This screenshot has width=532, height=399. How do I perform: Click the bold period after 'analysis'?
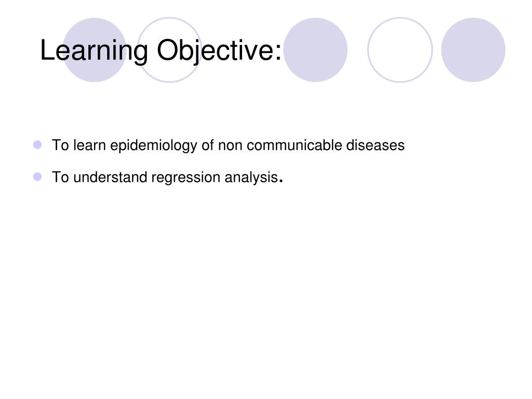pos(281,181)
